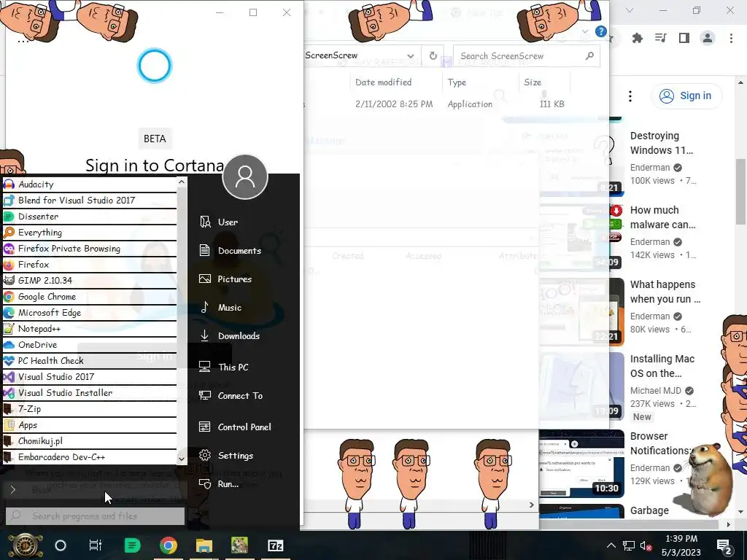747x560 pixels.
Task: Open Firefox Private Browsing entry
Action: pos(90,249)
